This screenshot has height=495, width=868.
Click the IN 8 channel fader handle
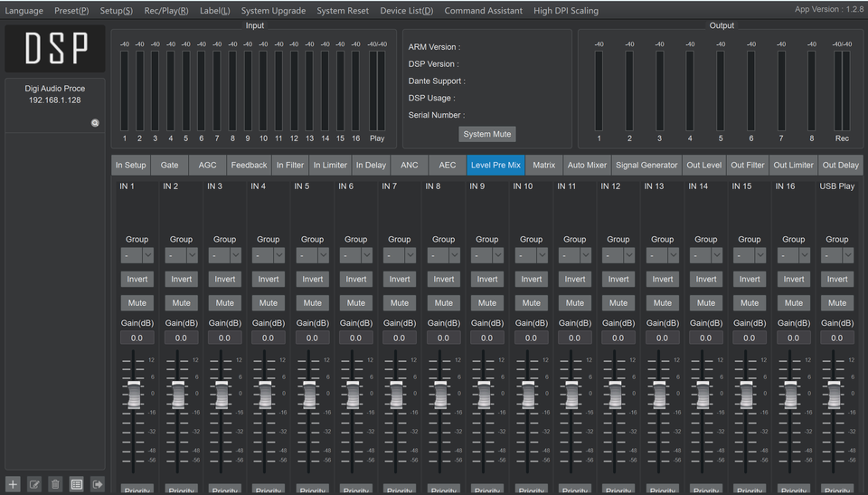pos(440,395)
